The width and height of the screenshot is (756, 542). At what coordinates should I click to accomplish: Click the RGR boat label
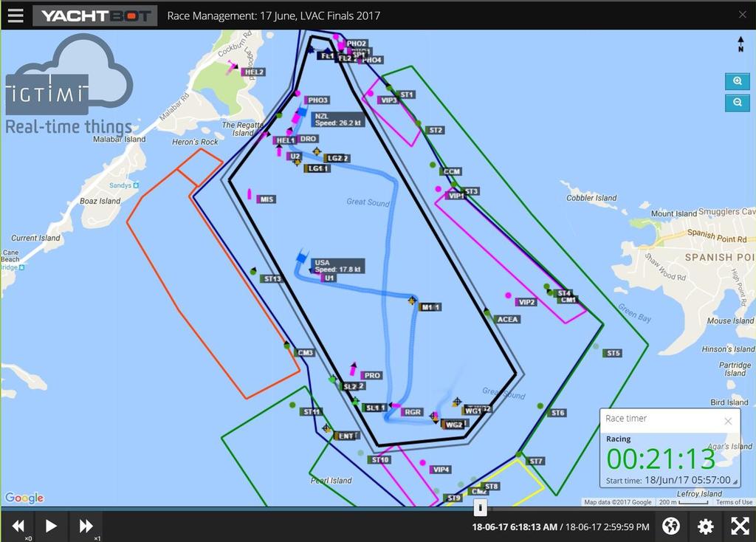412,412
